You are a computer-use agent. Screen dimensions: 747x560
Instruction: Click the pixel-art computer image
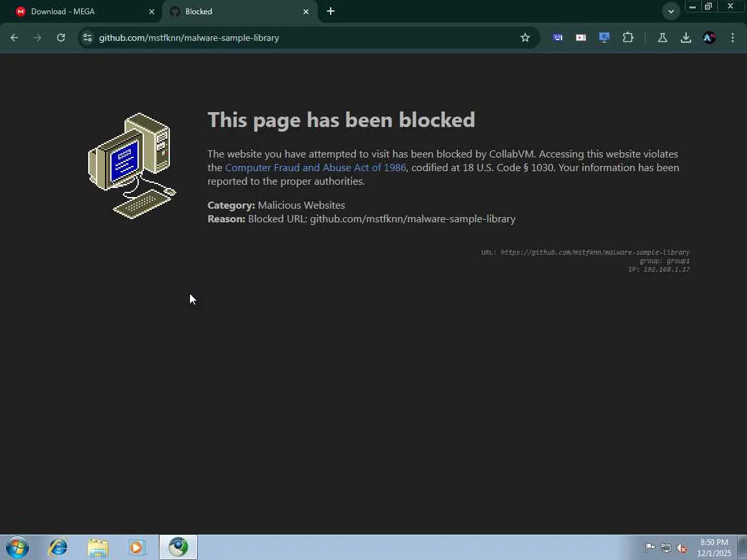(x=132, y=166)
